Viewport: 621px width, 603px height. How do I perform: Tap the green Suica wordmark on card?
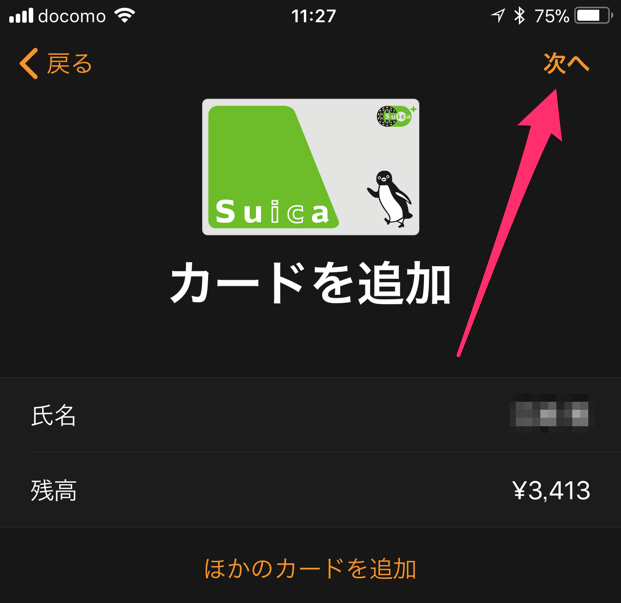click(272, 211)
